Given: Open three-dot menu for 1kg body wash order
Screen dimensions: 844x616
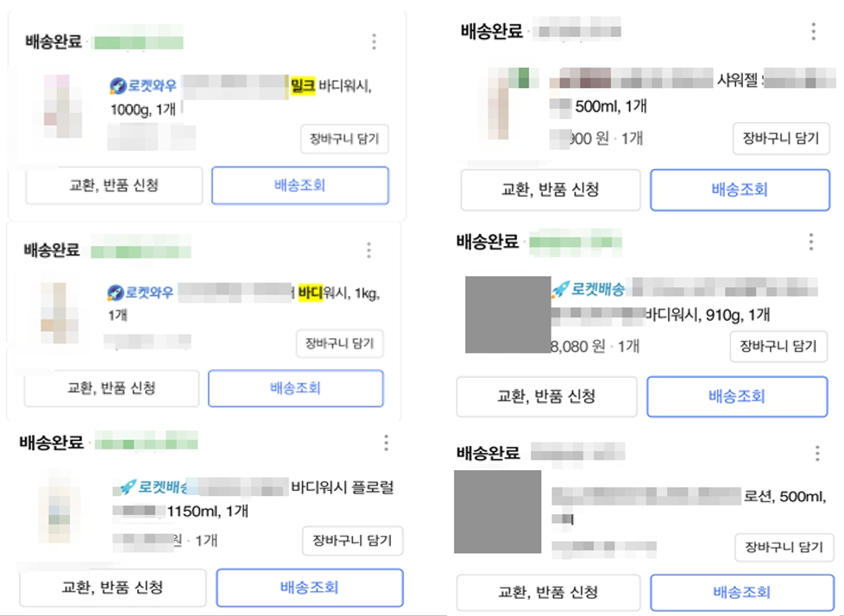Looking at the screenshot, I should 368,249.
